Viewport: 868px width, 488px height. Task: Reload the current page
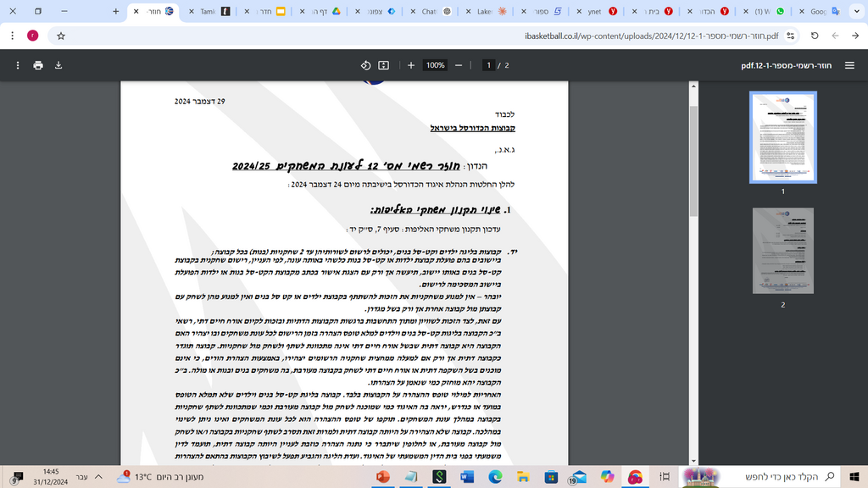815,36
